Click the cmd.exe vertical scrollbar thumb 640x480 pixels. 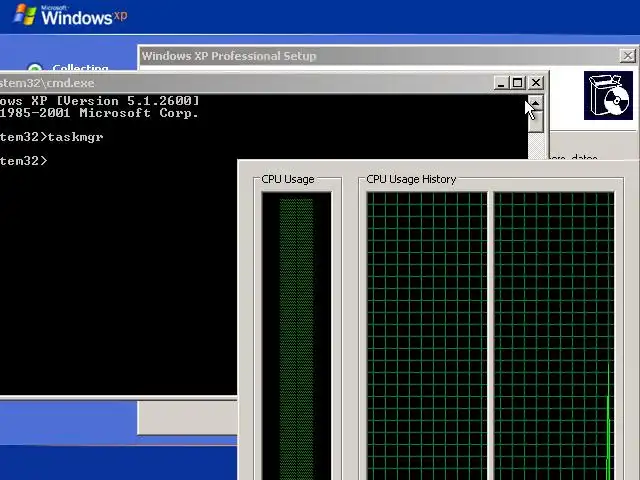pos(536,122)
